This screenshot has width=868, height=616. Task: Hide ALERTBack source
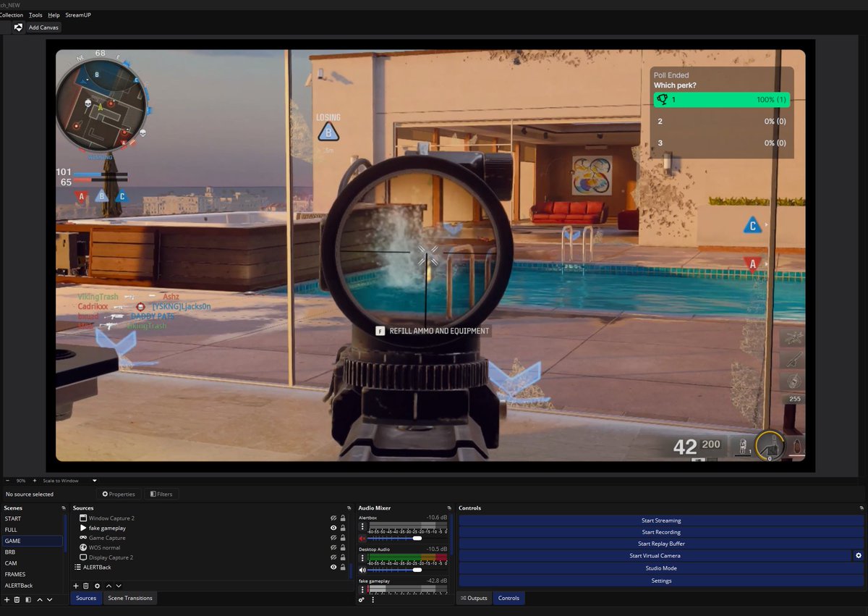click(333, 567)
